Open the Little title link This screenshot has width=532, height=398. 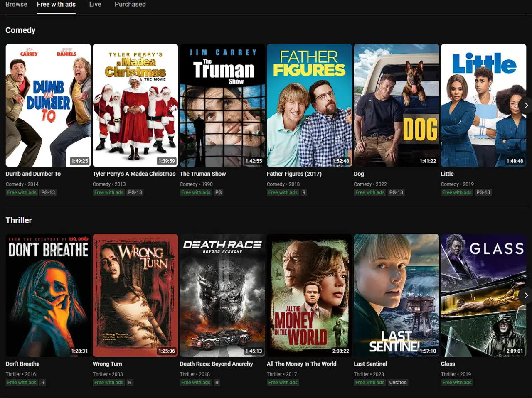[x=447, y=174]
